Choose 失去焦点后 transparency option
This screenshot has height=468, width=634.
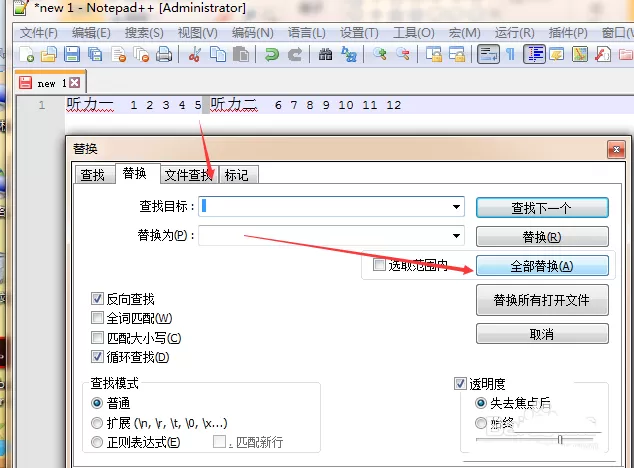(x=481, y=403)
